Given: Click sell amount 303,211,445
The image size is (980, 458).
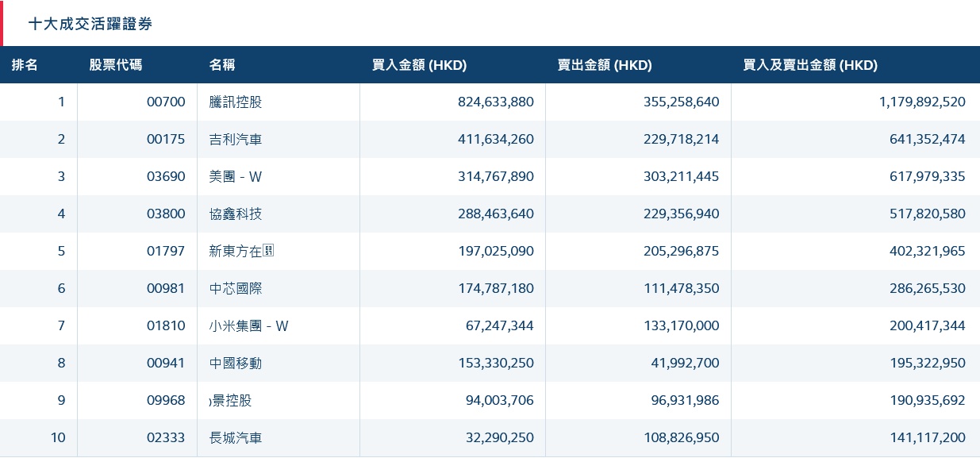Looking at the screenshot, I should point(682,176).
